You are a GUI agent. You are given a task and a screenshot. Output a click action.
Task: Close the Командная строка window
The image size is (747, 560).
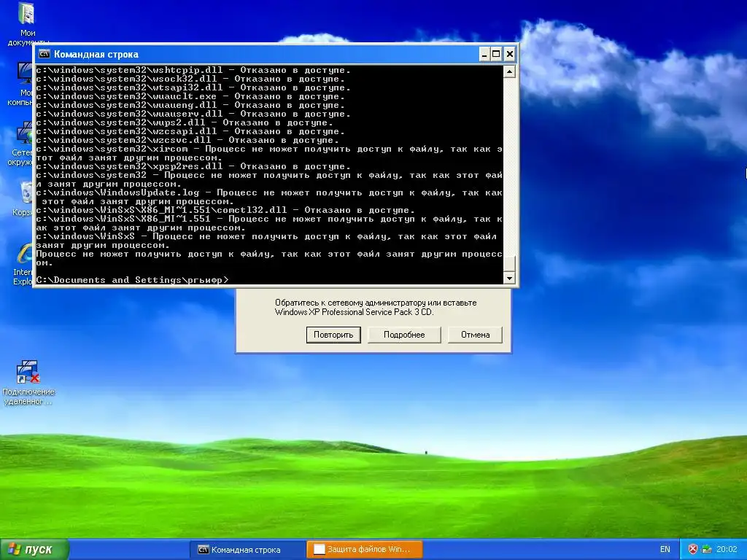point(509,54)
